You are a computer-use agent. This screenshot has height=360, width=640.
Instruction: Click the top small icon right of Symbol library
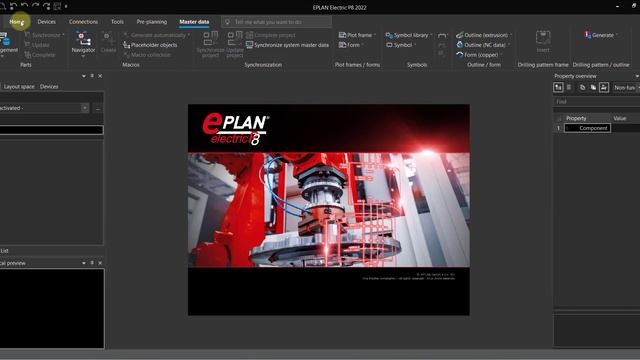[x=442, y=36]
